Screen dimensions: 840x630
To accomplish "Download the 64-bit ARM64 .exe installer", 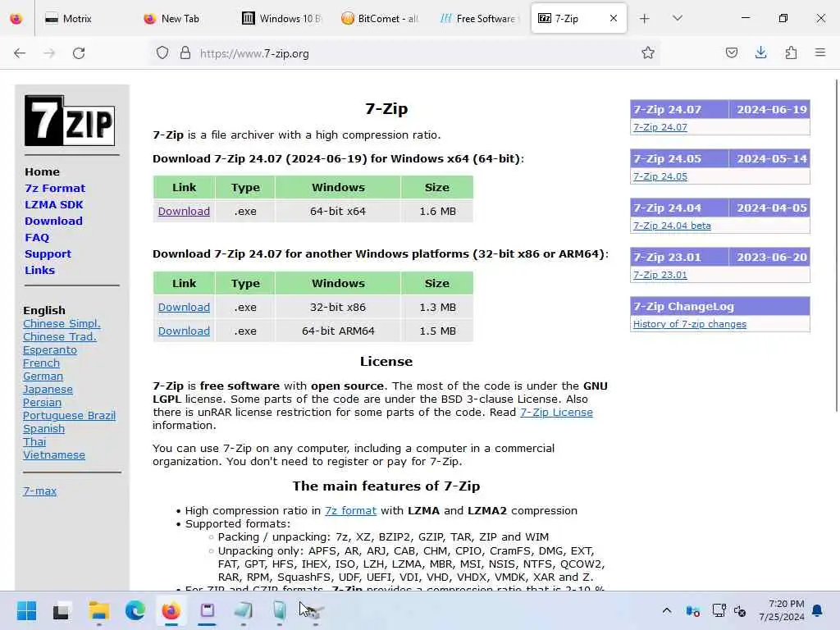I will pyautogui.click(x=184, y=331).
